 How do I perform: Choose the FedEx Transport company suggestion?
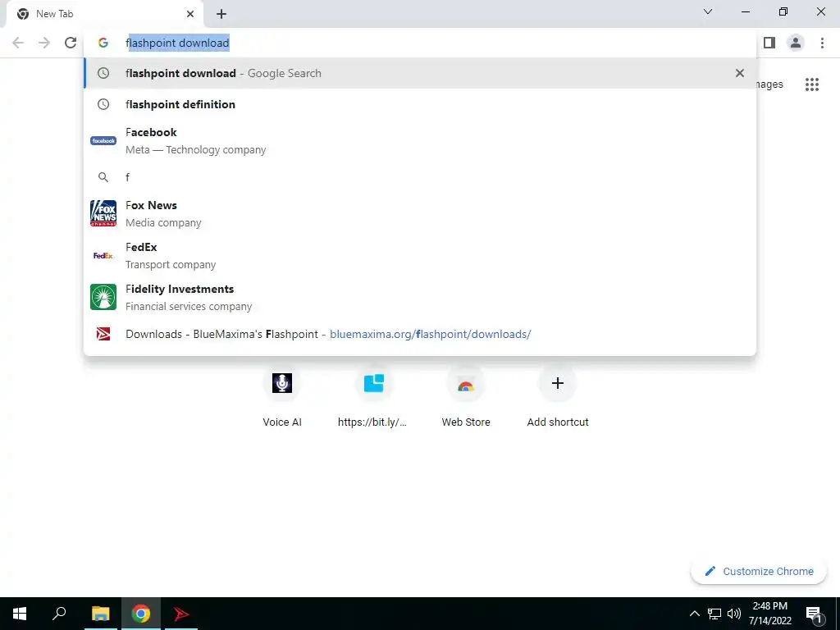(420, 256)
